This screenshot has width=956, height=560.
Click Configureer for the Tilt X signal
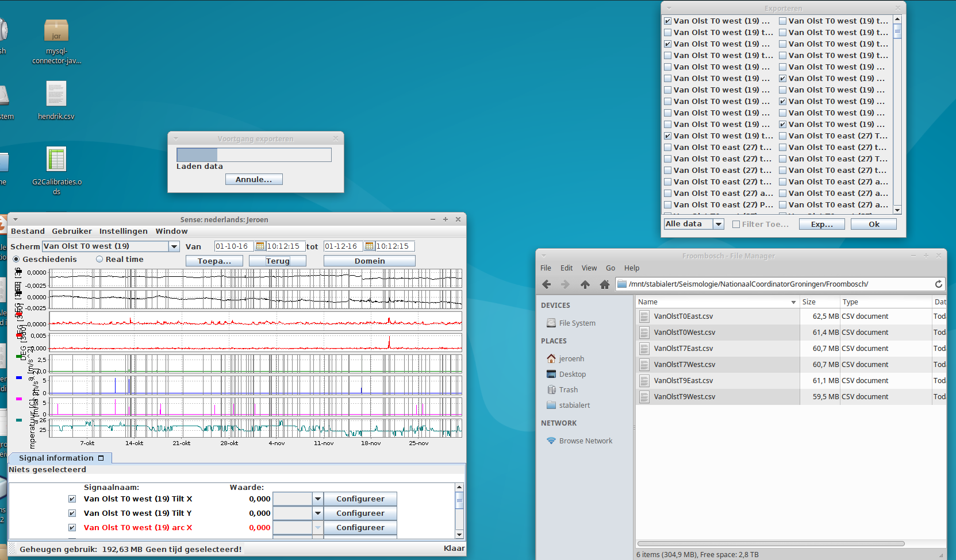[360, 499]
